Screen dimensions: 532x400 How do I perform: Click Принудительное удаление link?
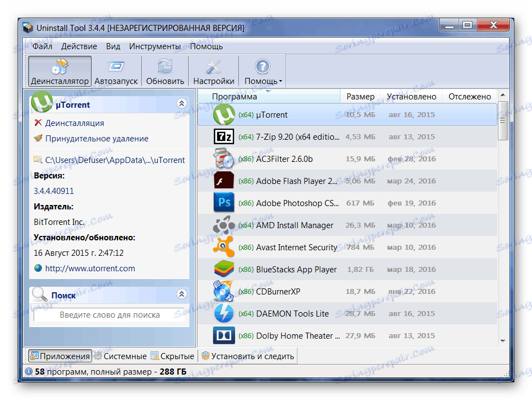[97, 139]
